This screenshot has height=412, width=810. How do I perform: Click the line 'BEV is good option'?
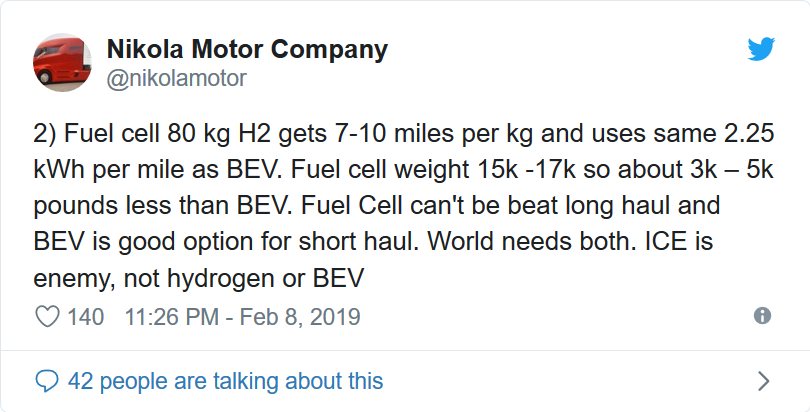point(373,242)
